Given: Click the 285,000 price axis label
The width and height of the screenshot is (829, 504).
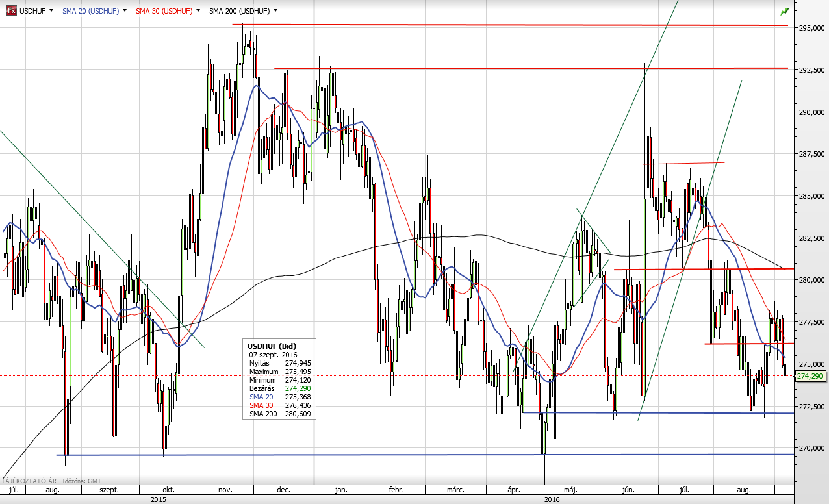Looking at the screenshot, I should coord(812,196).
